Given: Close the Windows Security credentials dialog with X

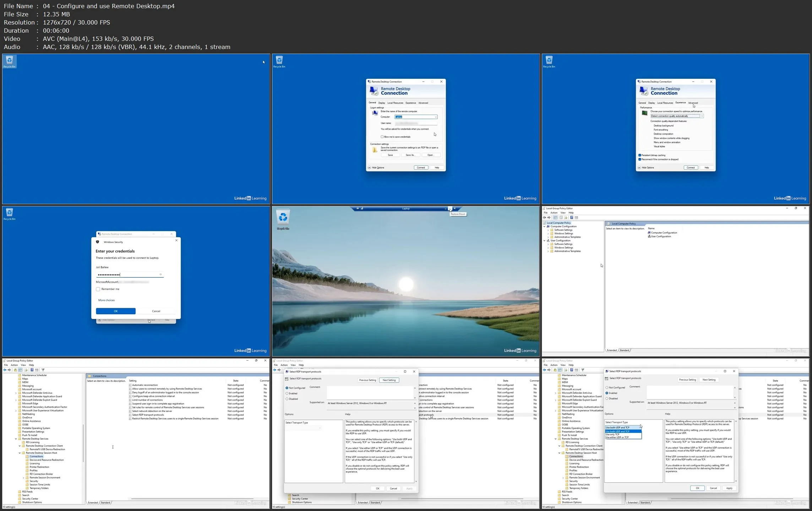Looking at the screenshot, I should point(176,240).
